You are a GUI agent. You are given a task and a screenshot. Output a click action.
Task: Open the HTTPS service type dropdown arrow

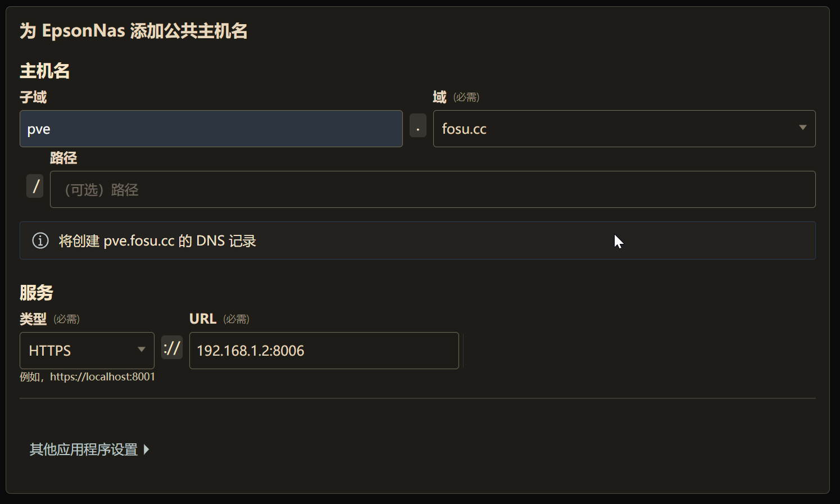(x=142, y=349)
